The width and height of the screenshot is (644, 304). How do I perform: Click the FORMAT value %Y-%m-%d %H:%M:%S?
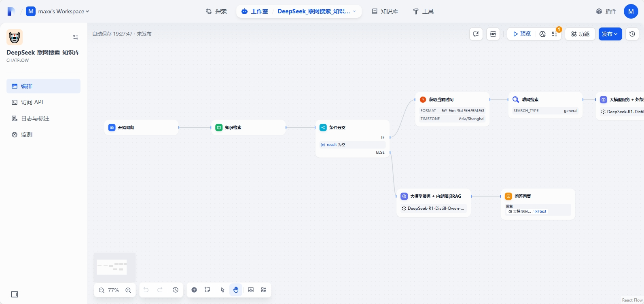463,110
